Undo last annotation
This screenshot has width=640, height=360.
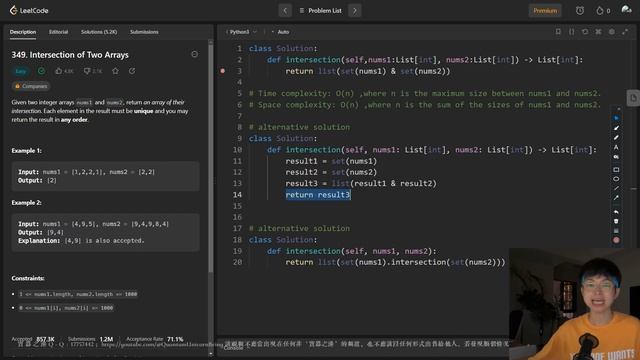616,212
